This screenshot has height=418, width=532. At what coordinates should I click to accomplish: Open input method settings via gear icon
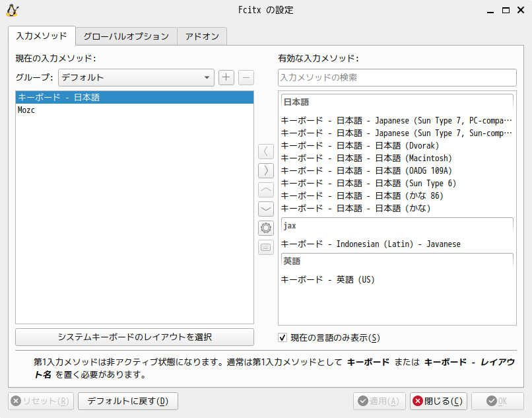[265, 228]
